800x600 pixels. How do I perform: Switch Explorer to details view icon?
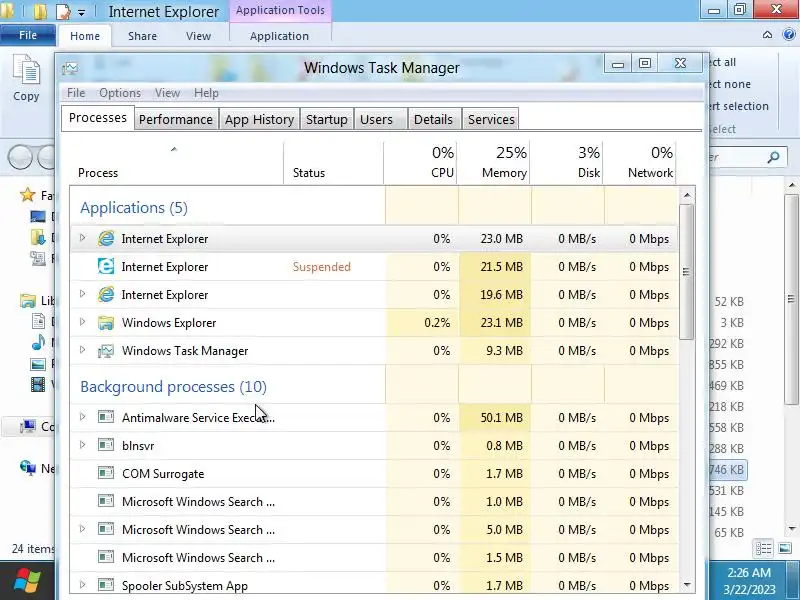[x=763, y=548]
